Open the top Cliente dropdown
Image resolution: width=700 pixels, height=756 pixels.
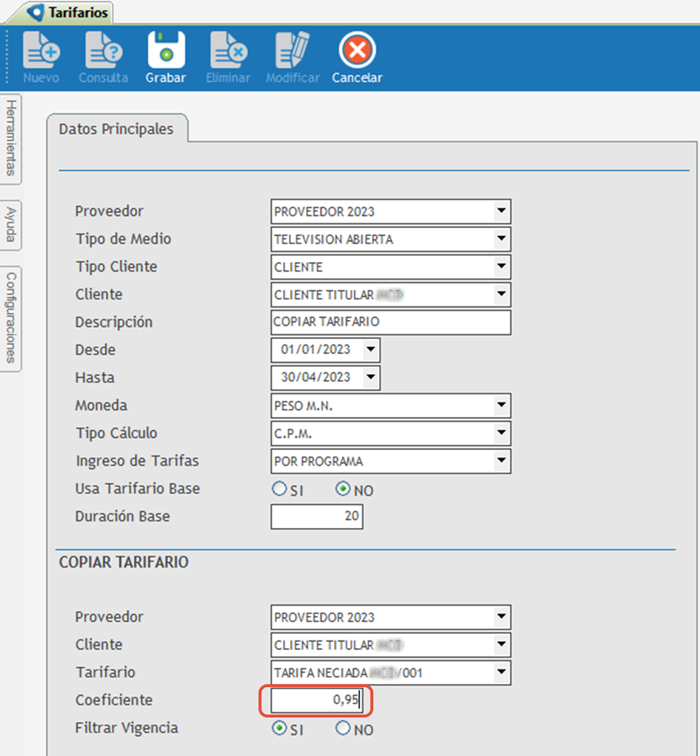pos(501,294)
